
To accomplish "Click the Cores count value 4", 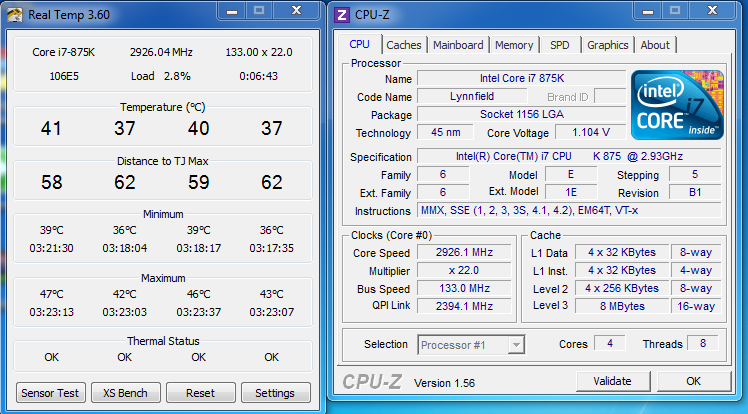I will pos(610,343).
